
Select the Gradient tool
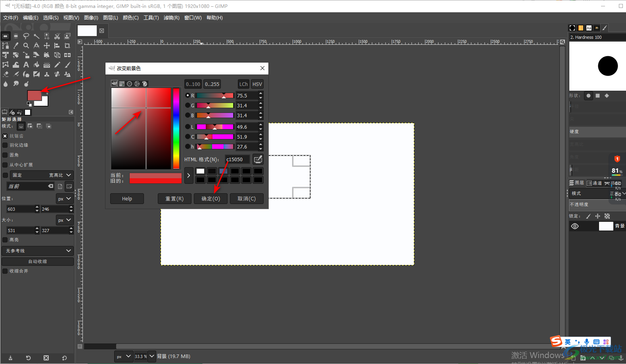(47, 65)
